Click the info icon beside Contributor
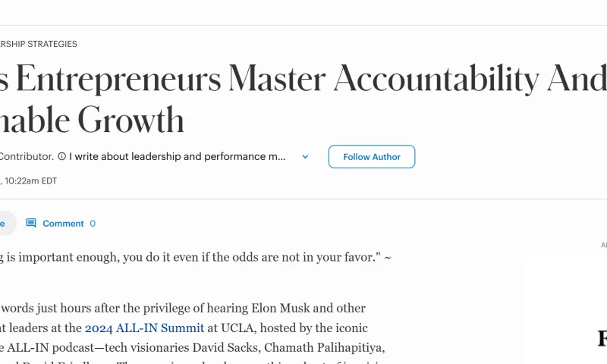 [x=61, y=157]
